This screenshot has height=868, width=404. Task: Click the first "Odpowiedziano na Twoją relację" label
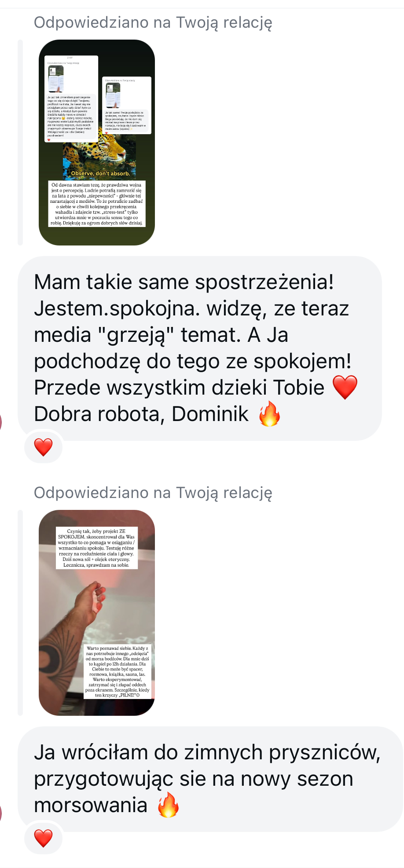point(153,22)
